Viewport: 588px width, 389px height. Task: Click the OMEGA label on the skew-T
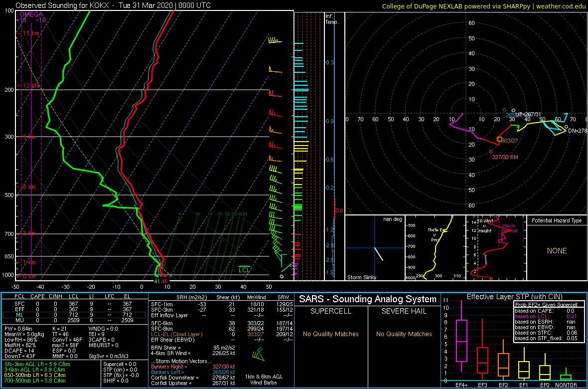[x=31, y=14]
